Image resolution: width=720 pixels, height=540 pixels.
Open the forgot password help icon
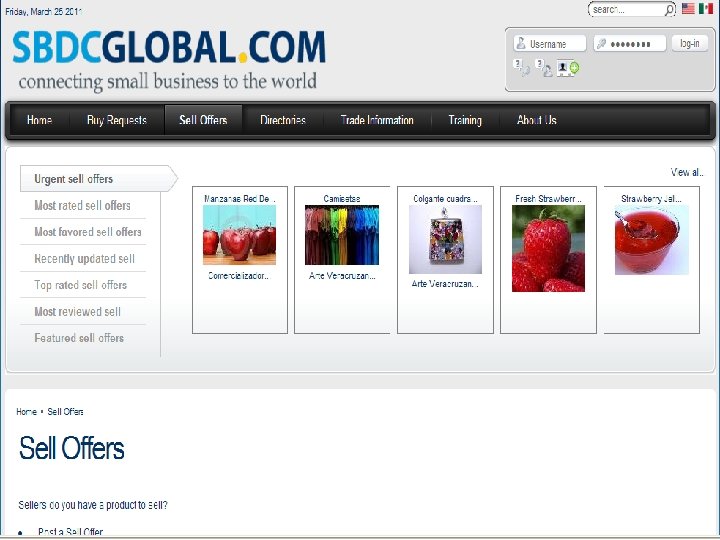521,68
